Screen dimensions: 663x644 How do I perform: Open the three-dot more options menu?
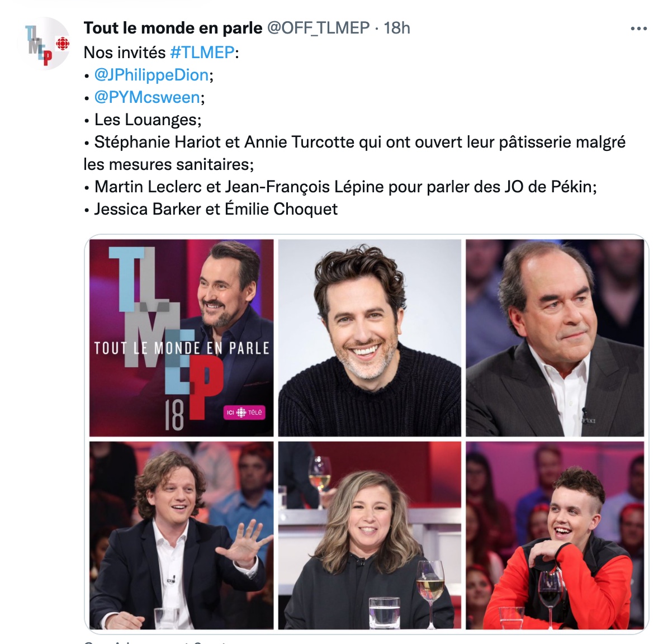(x=638, y=29)
